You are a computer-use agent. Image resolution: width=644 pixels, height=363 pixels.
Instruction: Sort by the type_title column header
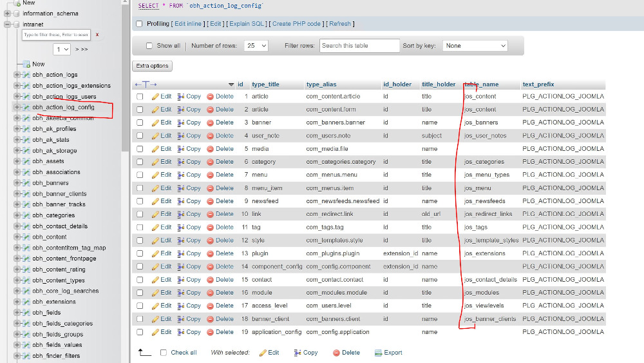coord(265,84)
